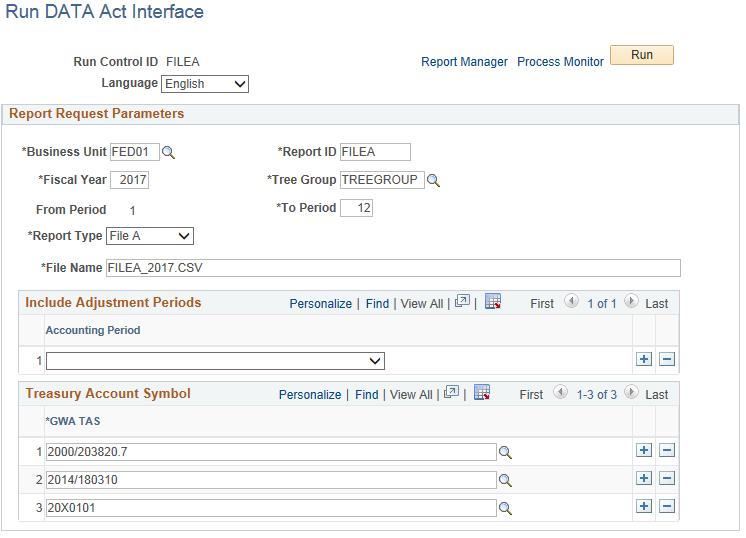The image size is (746, 538).
Task: Delete TAS row 20X0101
Action: click(x=667, y=506)
